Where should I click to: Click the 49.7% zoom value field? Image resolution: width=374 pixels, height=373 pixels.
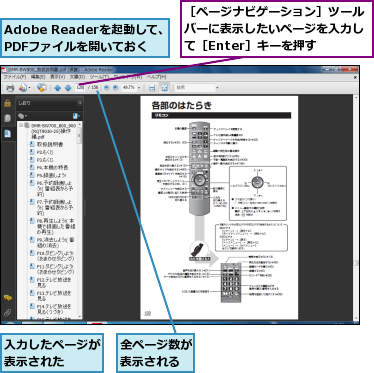[129, 88]
